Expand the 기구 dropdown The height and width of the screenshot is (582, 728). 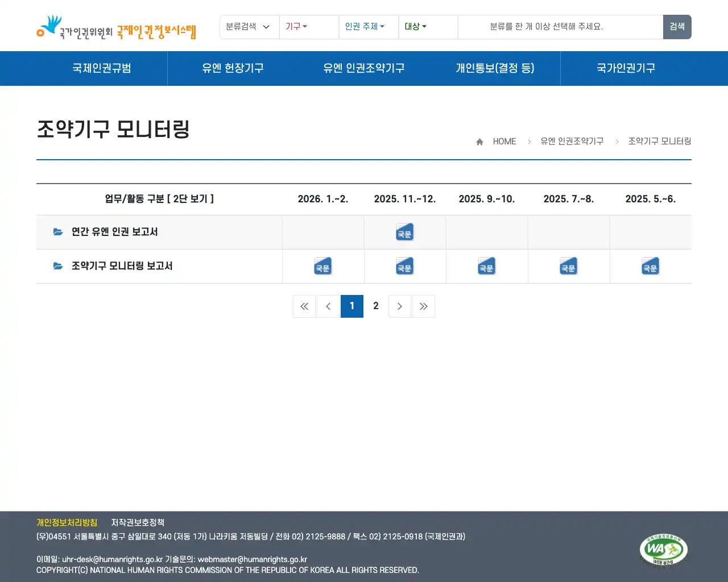point(296,27)
